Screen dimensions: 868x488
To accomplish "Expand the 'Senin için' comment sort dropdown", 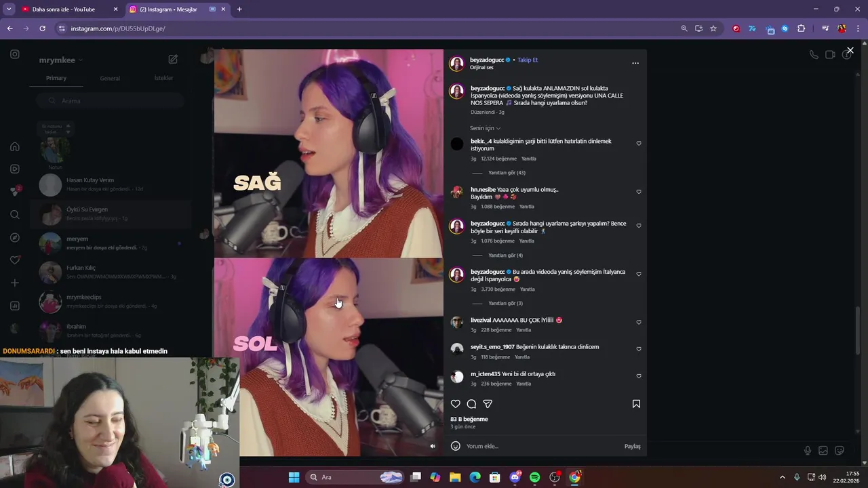I will pos(485,128).
